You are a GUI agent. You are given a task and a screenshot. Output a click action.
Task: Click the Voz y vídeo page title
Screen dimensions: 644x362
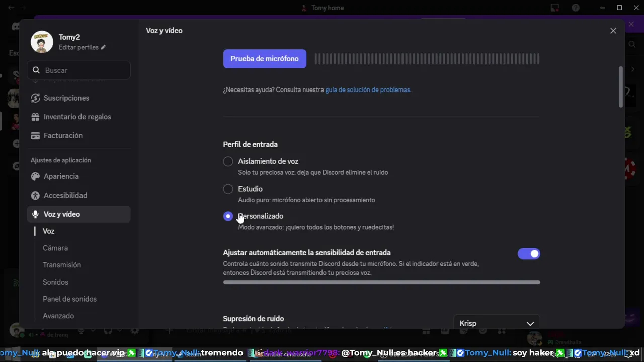point(164,31)
